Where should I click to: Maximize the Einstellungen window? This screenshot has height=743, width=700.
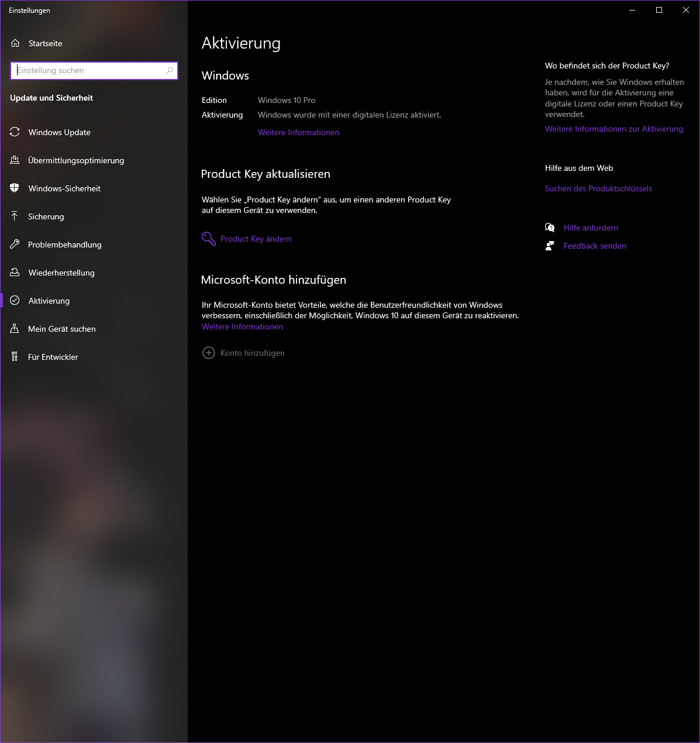pyautogui.click(x=659, y=10)
